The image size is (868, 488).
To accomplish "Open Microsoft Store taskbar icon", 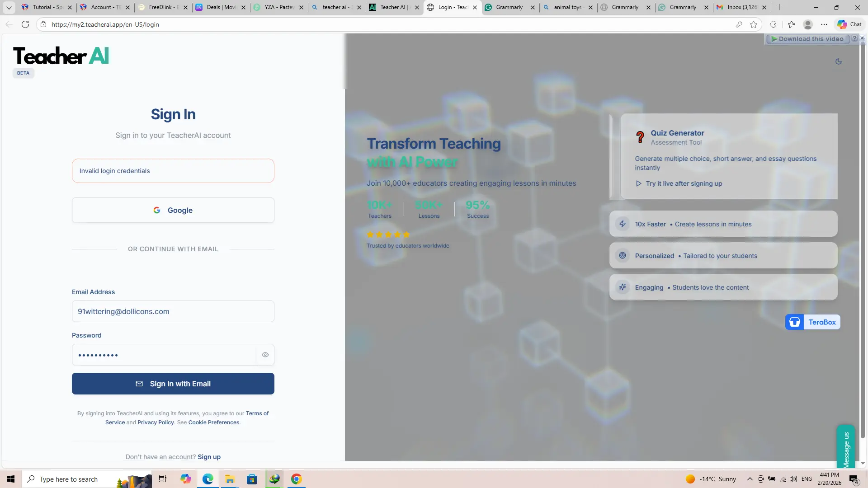I will (252, 479).
